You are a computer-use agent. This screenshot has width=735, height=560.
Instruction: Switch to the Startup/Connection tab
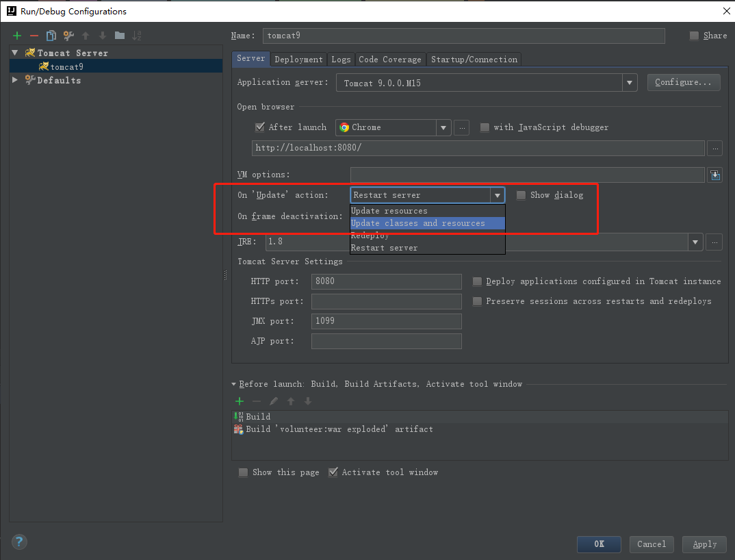coord(474,60)
